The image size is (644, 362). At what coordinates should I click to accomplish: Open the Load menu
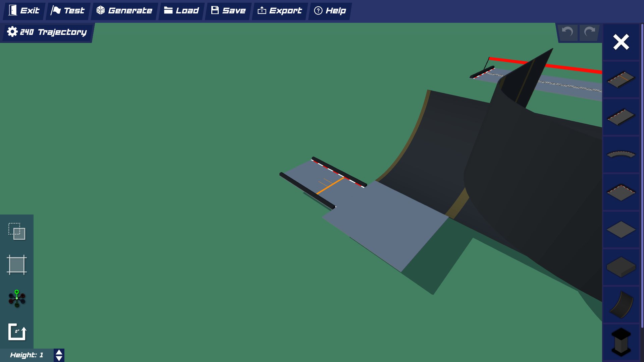pos(181,11)
